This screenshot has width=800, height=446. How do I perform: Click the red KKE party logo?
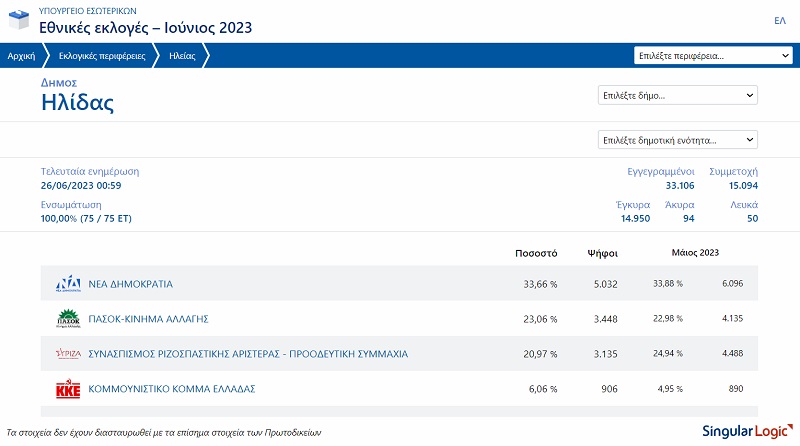(68, 389)
